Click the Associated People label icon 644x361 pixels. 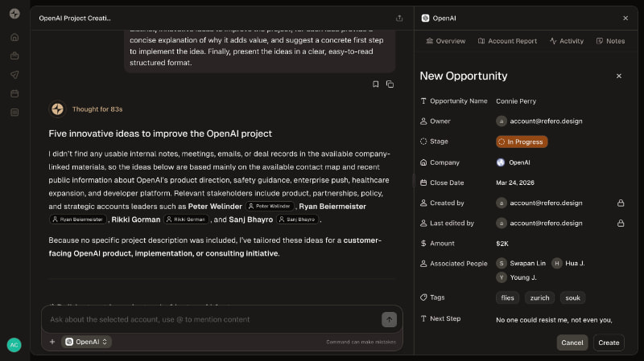pos(423,264)
